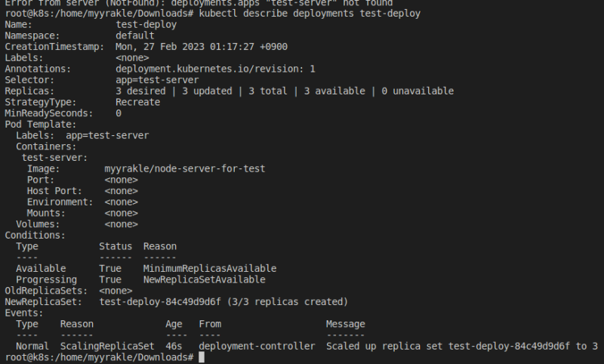Click the 'Recreate' StrategyType value

137,102
